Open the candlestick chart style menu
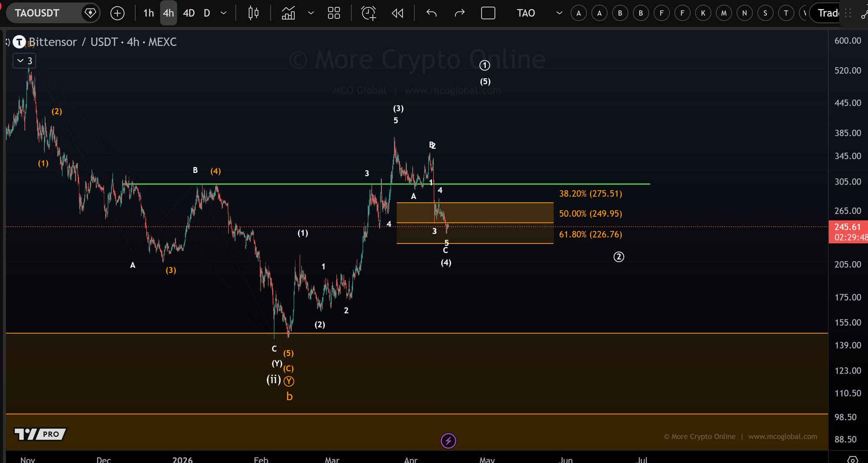 pos(253,13)
